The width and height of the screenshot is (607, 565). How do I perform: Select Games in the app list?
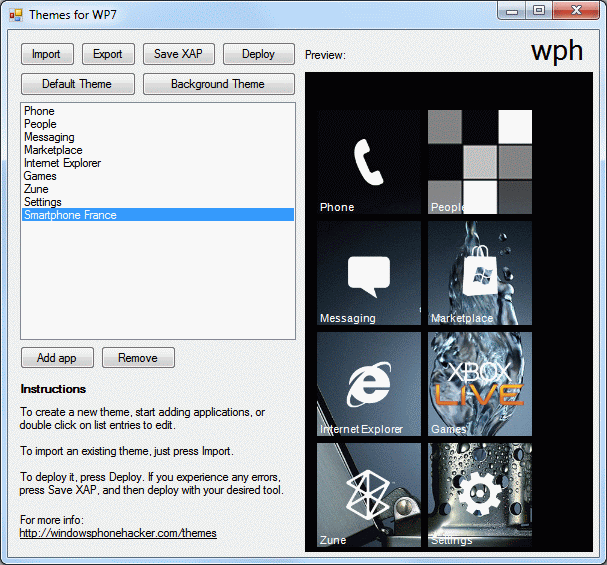[158, 176]
